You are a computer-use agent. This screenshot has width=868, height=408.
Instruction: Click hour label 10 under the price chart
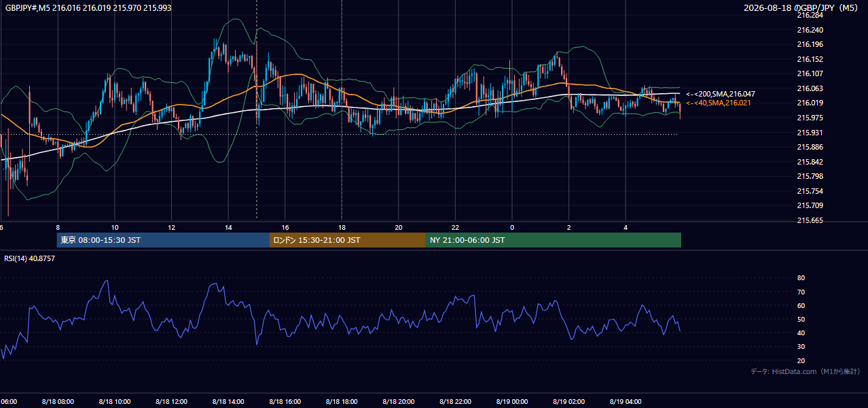[115, 228]
